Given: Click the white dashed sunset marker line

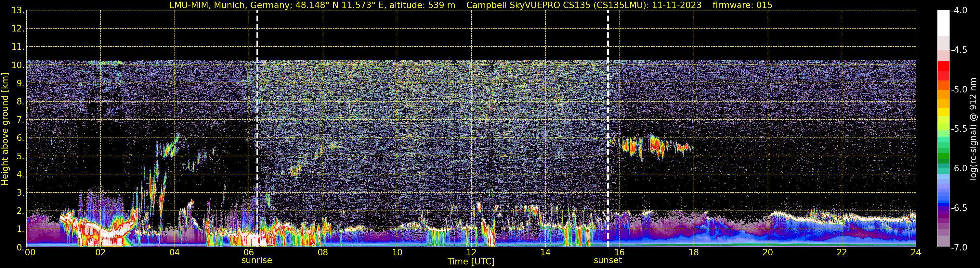Looking at the screenshot, I should [x=608, y=129].
